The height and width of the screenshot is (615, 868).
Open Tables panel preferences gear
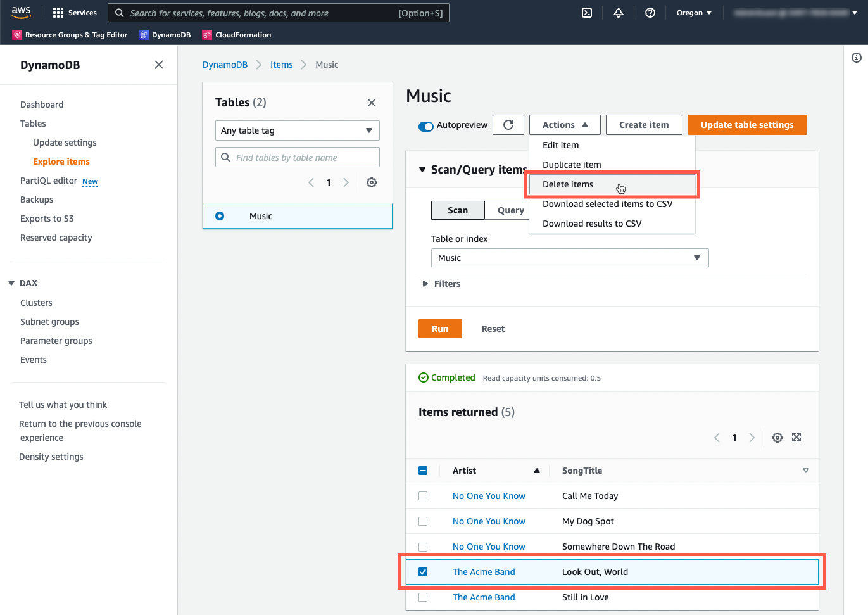[x=372, y=182]
